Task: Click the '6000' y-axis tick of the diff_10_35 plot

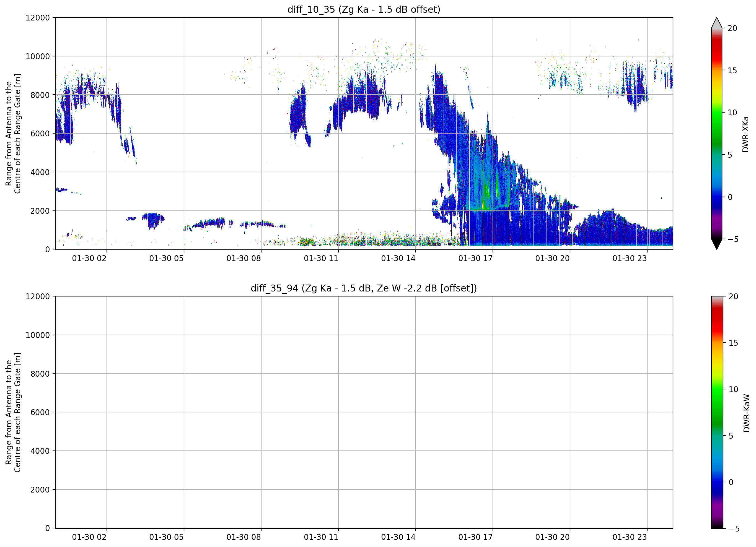Action: (x=40, y=134)
